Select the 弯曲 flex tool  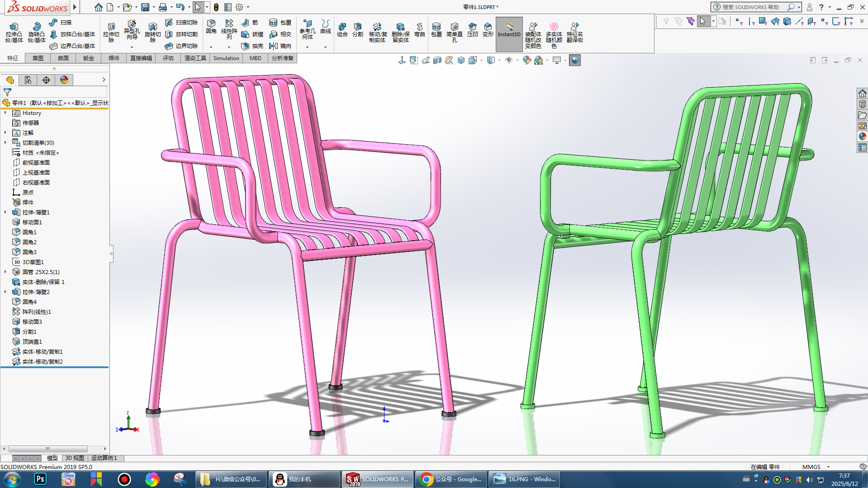pyautogui.click(x=419, y=30)
